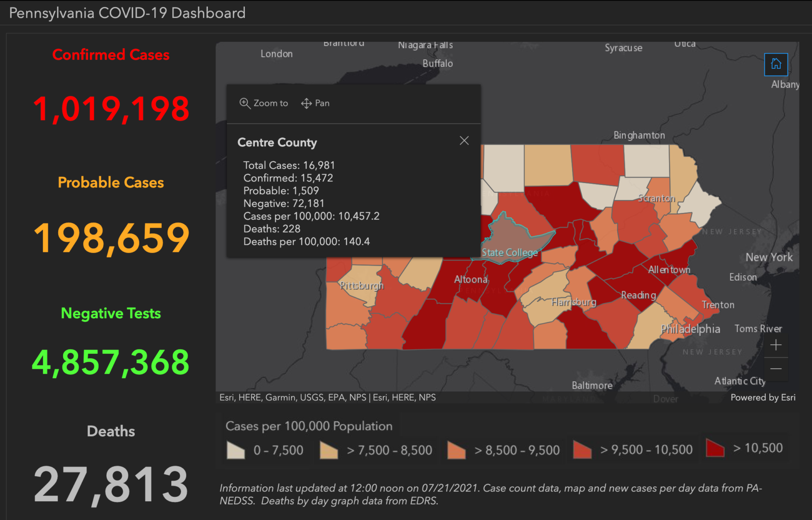Select the magnifier Zoom to icon in popup
Screen dimensions: 812x520
(244, 103)
